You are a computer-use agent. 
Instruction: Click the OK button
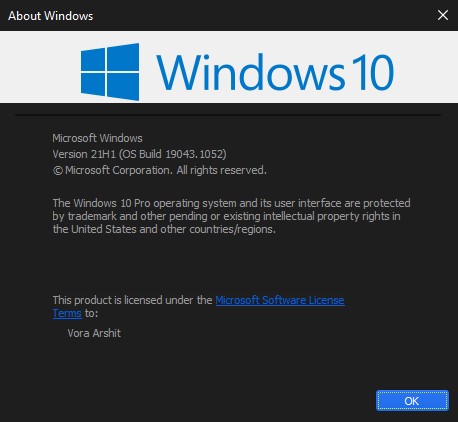[x=412, y=401]
